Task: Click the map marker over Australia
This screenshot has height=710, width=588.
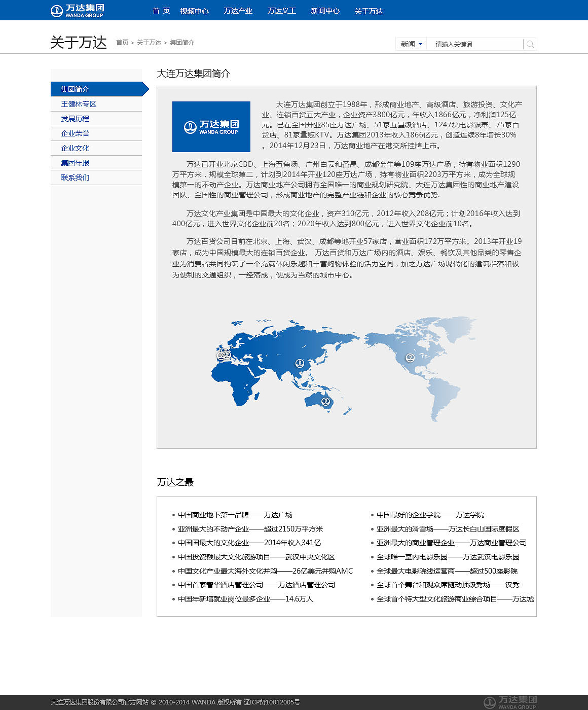Action: tap(326, 402)
